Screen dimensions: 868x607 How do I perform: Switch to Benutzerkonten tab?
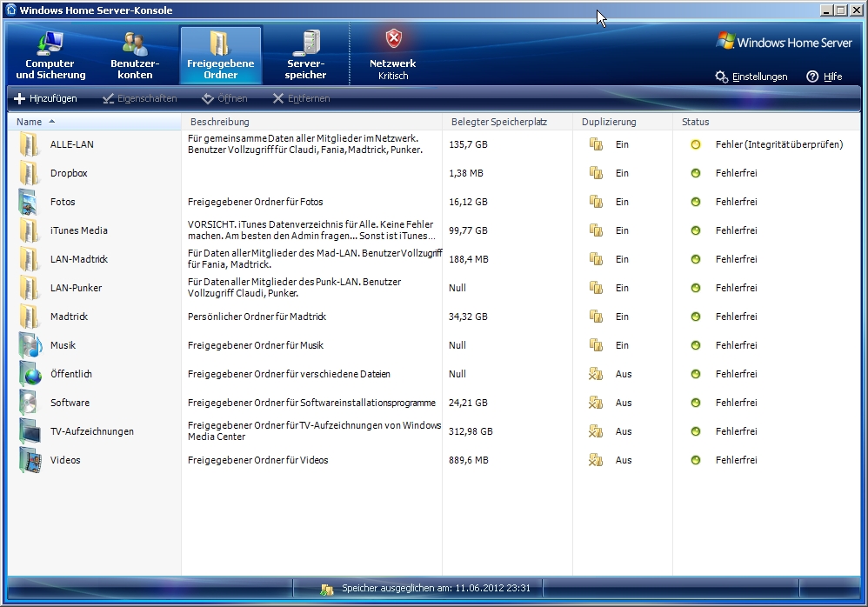pos(135,56)
